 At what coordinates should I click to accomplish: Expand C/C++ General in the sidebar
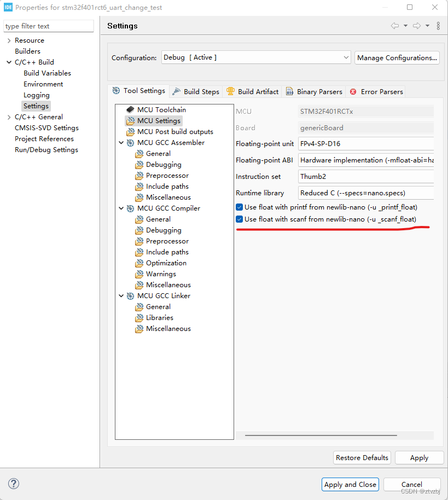point(9,117)
